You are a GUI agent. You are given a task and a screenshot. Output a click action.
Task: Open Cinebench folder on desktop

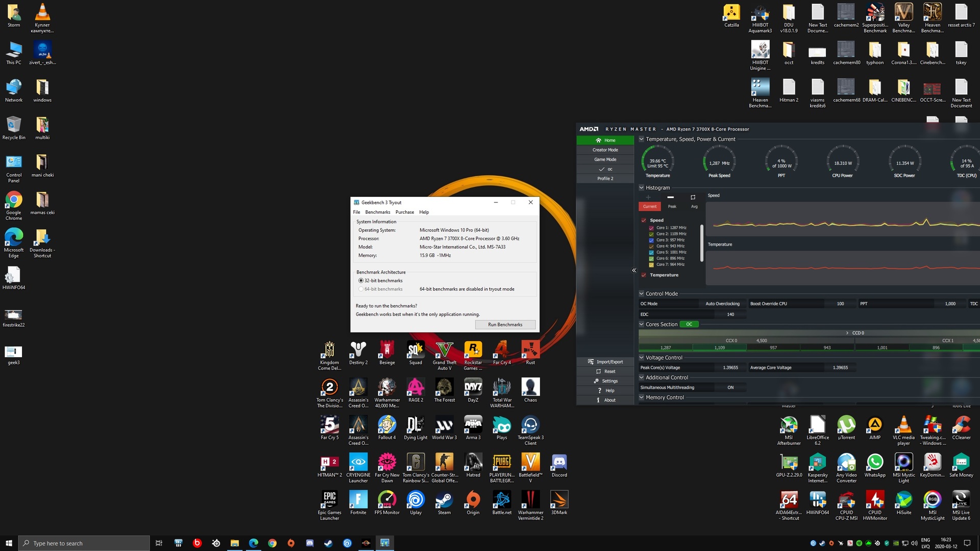933,53
